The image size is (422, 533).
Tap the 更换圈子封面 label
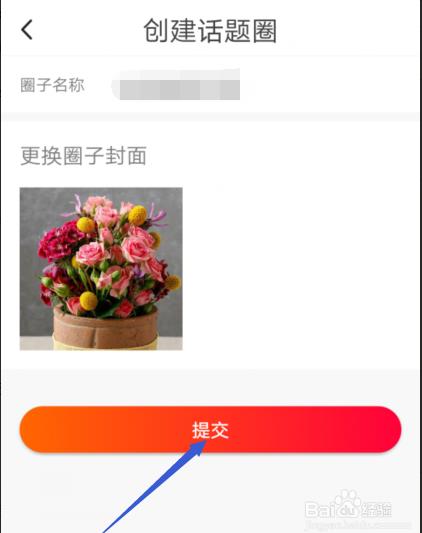[83, 156]
